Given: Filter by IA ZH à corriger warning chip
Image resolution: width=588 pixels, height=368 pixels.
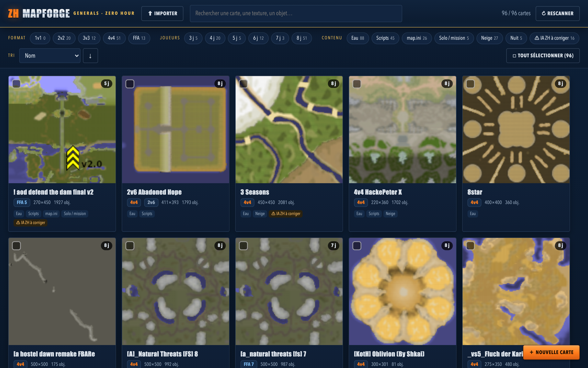Looking at the screenshot, I should tap(554, 38).
